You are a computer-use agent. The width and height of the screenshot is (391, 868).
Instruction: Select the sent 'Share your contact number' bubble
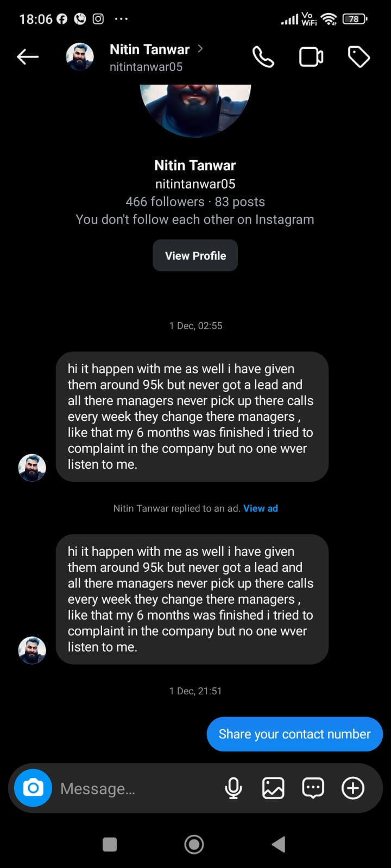294,734
